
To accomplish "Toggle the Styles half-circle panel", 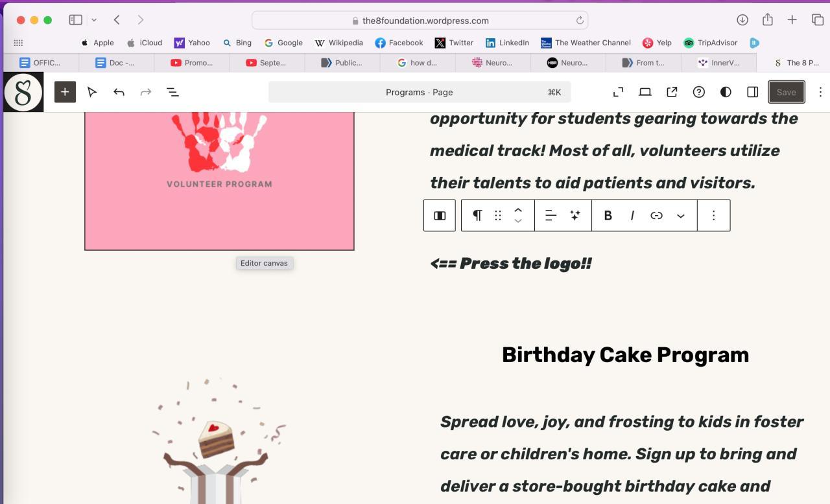I will [726, 92].
